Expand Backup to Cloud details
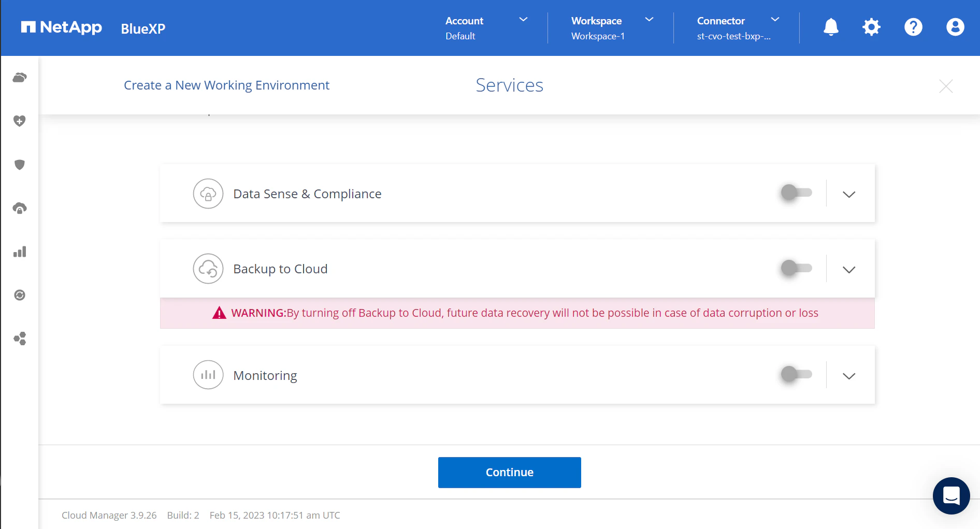This screenshot has height=529, width=980. click(849, 269)
